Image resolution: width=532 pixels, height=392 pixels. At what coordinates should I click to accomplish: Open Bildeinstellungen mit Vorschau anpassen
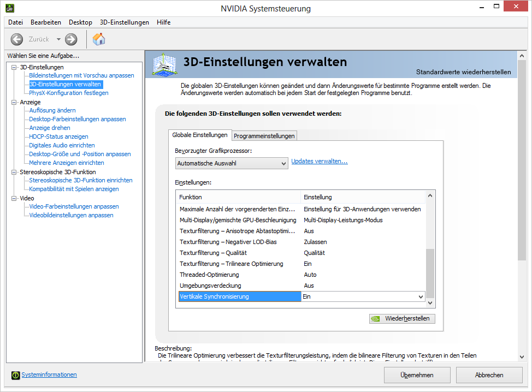click(x=81, y=75)
